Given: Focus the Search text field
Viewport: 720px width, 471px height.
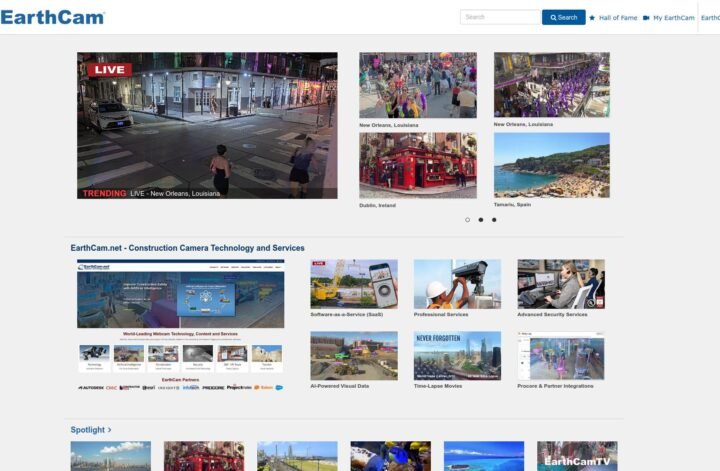Looking at the screenshot, I should pos(500,17).
